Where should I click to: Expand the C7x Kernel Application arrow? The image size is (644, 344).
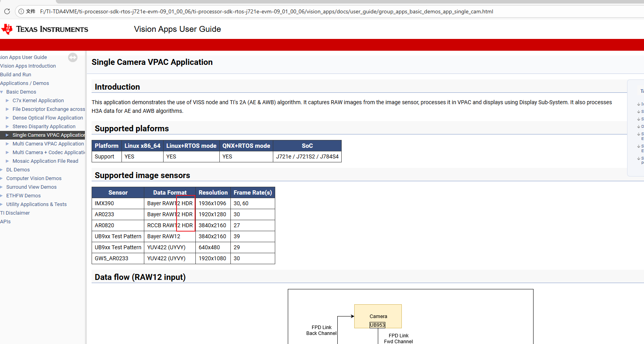(x=7, y=101)
